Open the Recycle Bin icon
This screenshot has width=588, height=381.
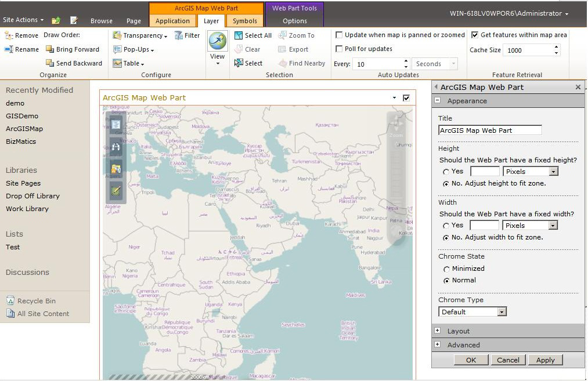coord(10,301)
